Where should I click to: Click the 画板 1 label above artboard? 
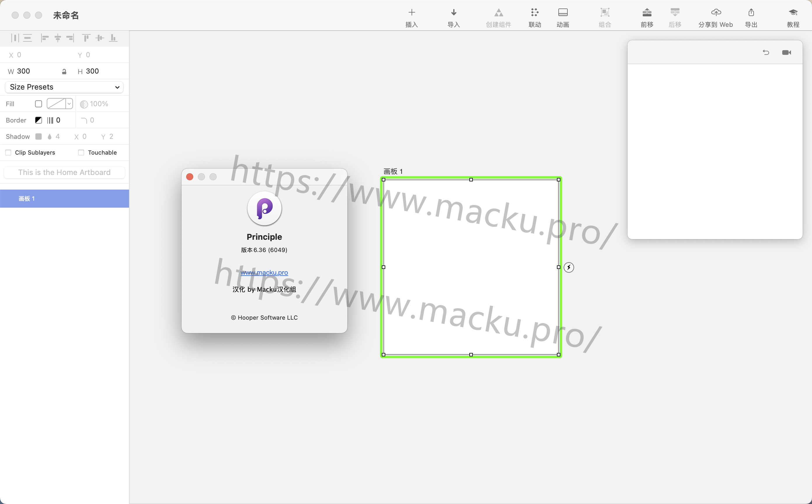tap(393, 171)
